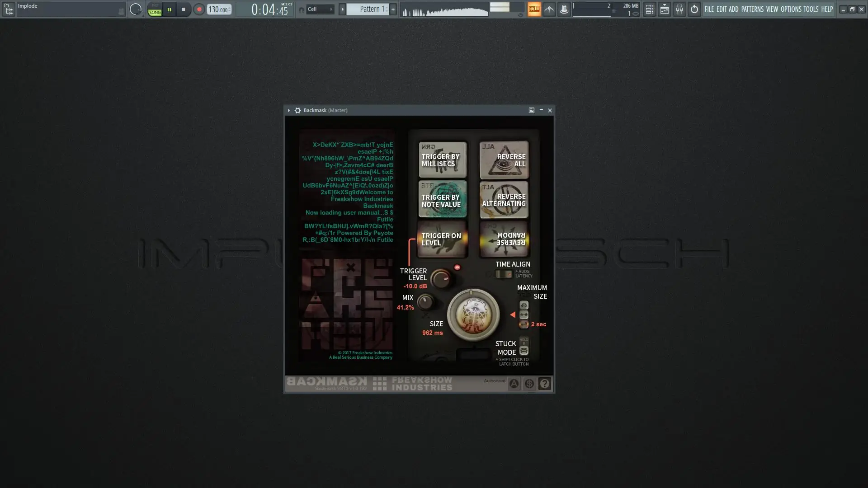
Task: Click the 962 ms size value
Action: point(432,333)
